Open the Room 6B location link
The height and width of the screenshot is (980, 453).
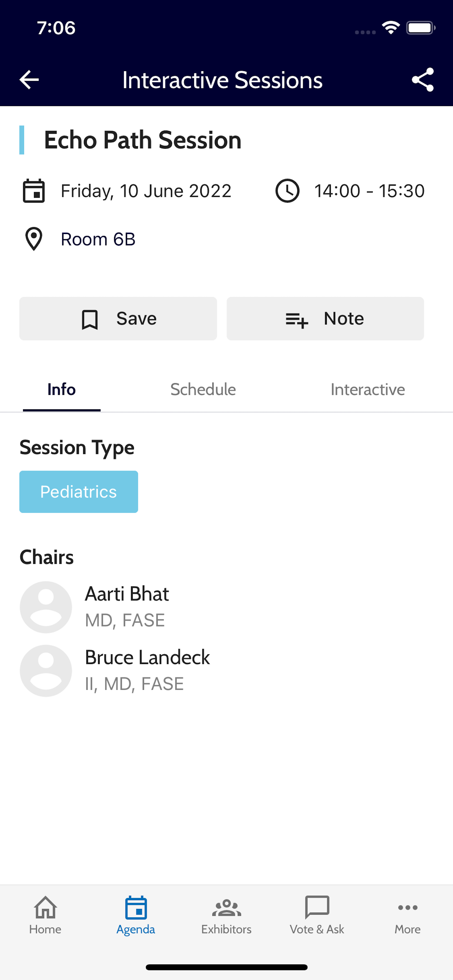tap(98, 239)
